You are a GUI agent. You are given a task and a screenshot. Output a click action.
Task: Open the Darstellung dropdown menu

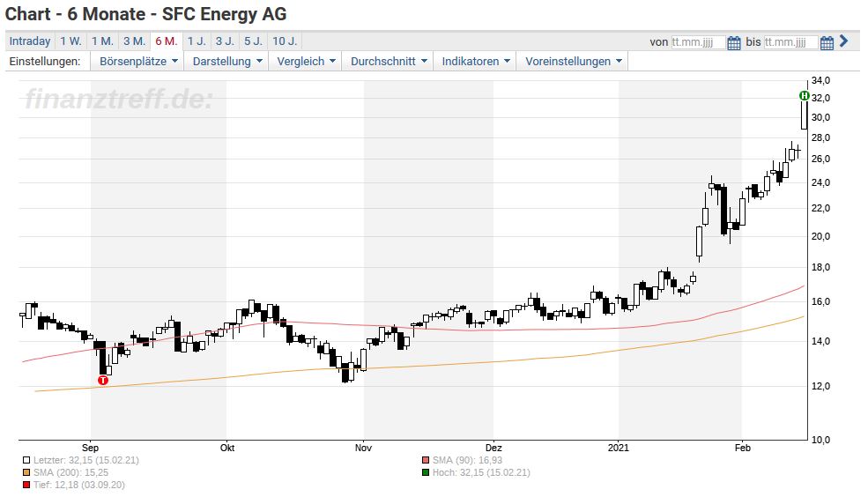click(x=227, y=62)
